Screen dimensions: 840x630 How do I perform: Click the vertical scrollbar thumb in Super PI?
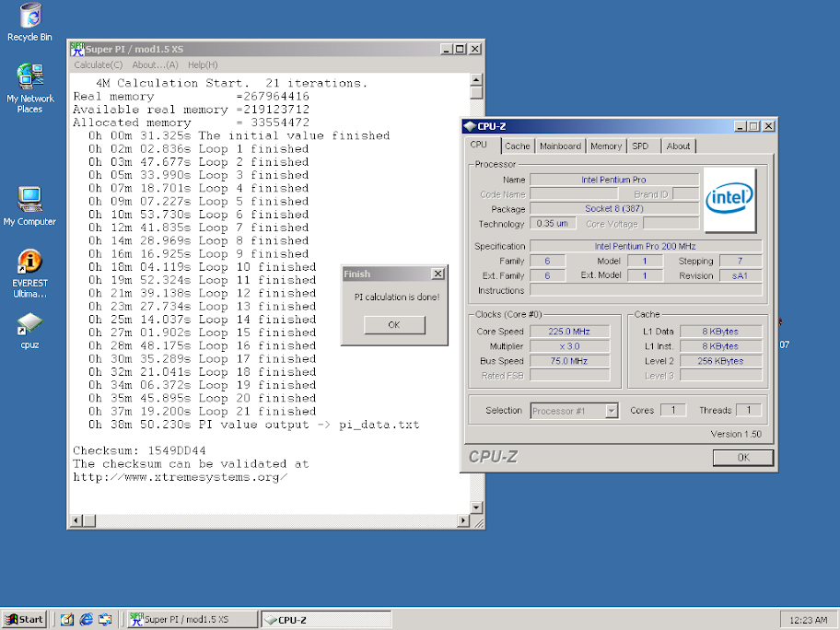pos(476,93)
